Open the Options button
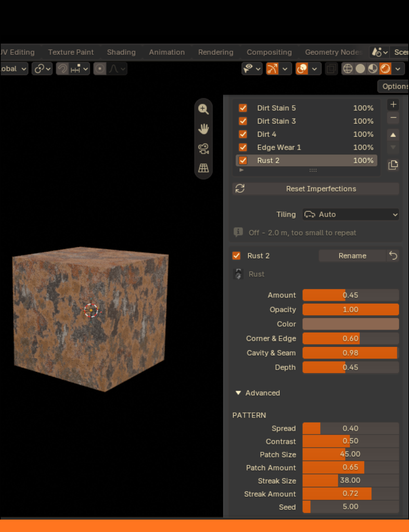Viewport: 409px width, 532px height. point(393,86)
